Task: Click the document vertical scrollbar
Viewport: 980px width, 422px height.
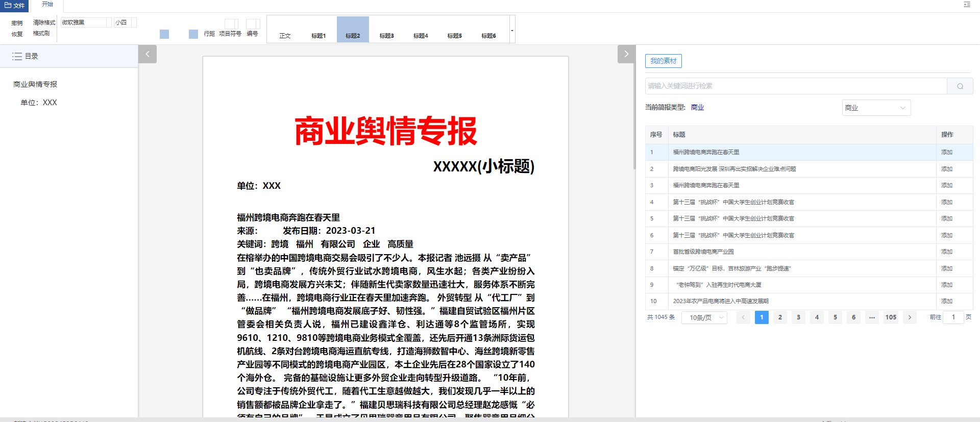Action: pos(634,117)
